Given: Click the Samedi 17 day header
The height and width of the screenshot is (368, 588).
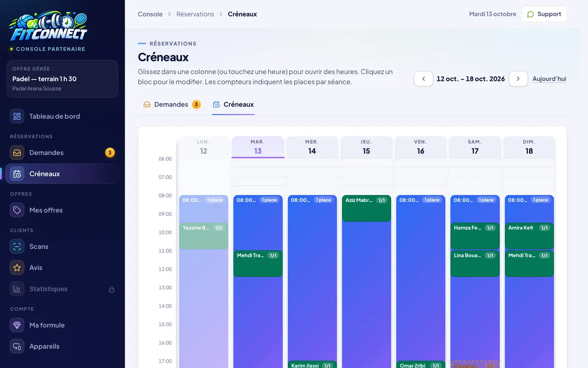Looking at the screenshot, I should coord(475,147).
